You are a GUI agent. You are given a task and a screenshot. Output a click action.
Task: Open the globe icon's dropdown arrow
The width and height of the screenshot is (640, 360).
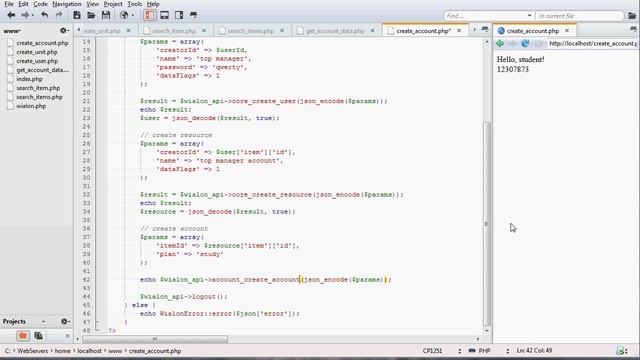click(x=133, y=15)
